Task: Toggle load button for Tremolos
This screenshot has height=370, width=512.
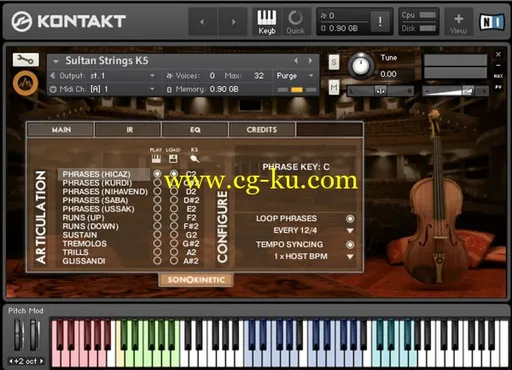Action: click(173, 243)
